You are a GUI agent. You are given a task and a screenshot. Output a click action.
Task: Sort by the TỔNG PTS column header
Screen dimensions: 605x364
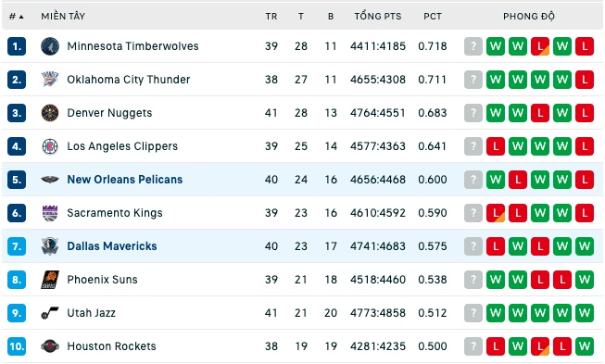pyautogui.click(x=378, y=16)
